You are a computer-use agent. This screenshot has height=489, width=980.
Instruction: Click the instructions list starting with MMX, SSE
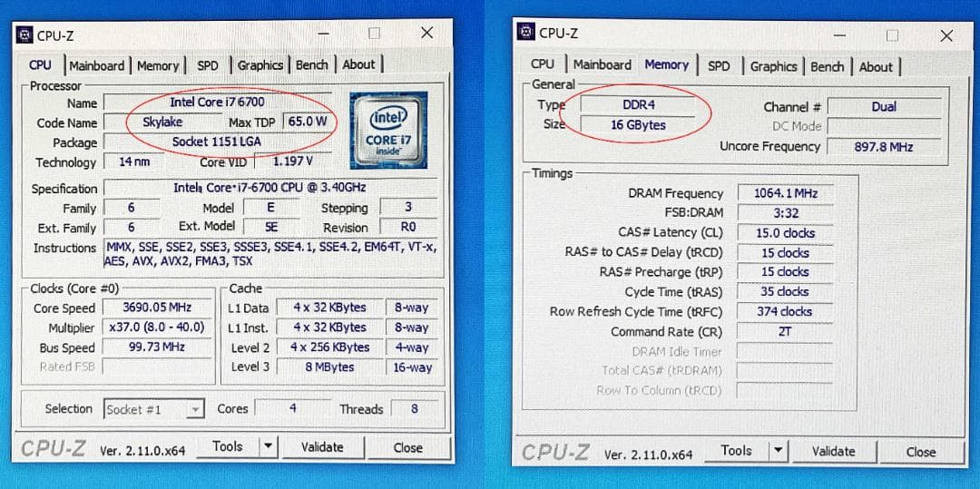(270, 254)
